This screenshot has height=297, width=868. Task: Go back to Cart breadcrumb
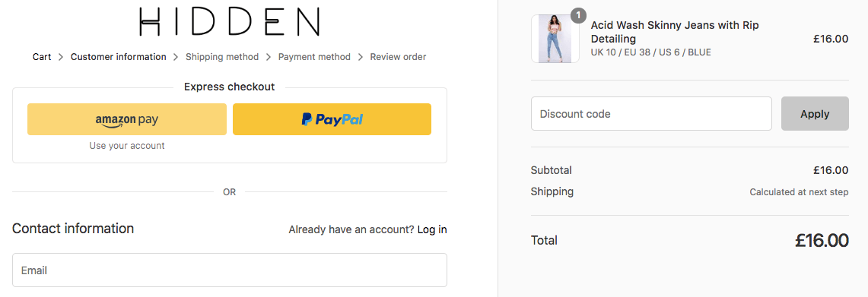click(42, 57)
